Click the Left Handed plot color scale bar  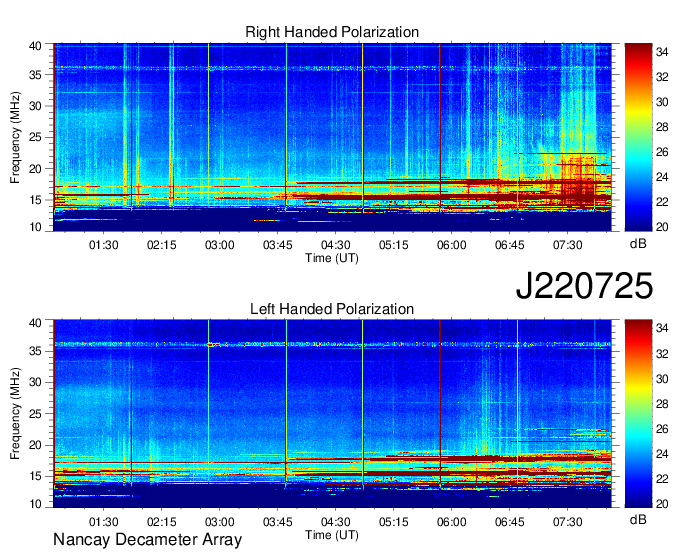click(x=638, y=414)
